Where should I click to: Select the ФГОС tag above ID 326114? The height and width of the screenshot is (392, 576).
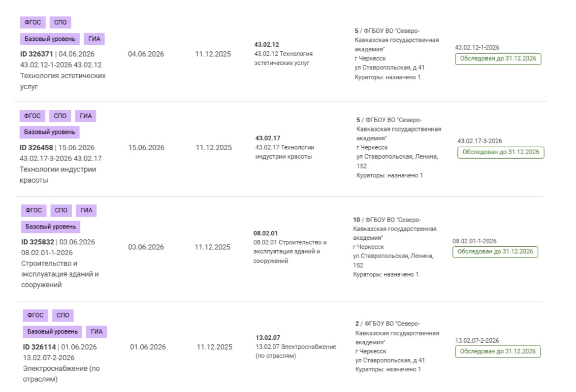pyautogui.click(x=35, y=315)
